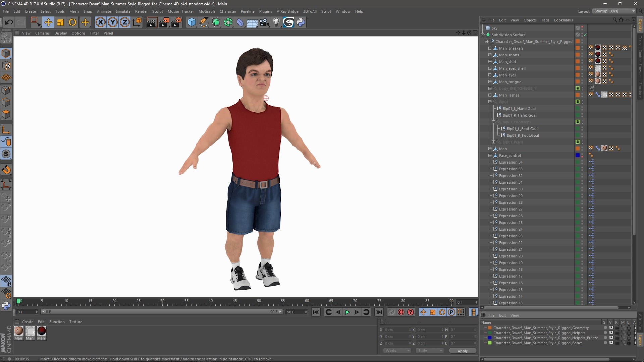Viewport: 644px width, 362px height.
Task: Open the Scale coordinate mode dropdown
Action: coord(429,351)
